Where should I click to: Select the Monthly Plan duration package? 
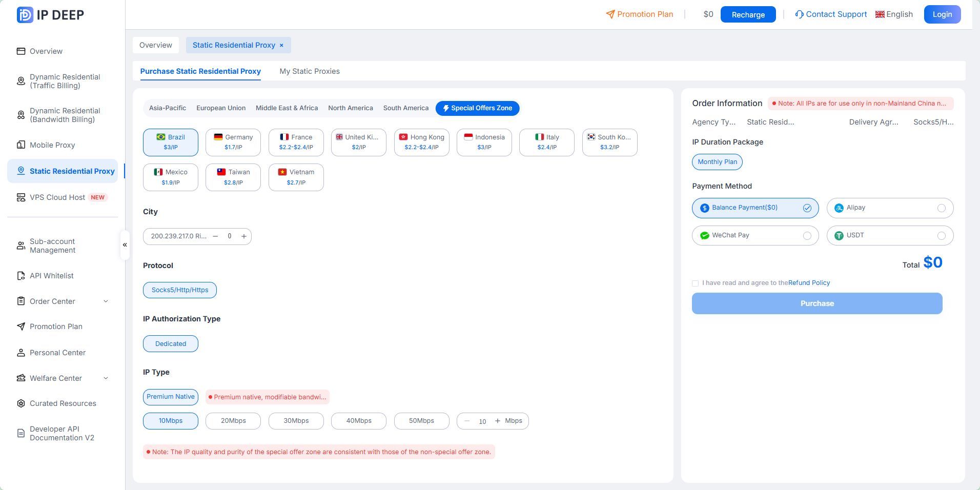[717, 162]
